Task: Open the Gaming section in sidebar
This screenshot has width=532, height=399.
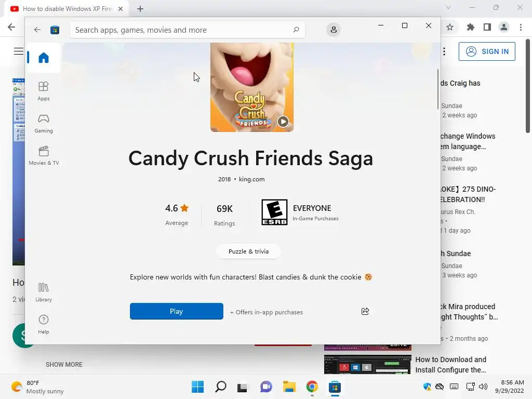Action: (x=44, y=123)
